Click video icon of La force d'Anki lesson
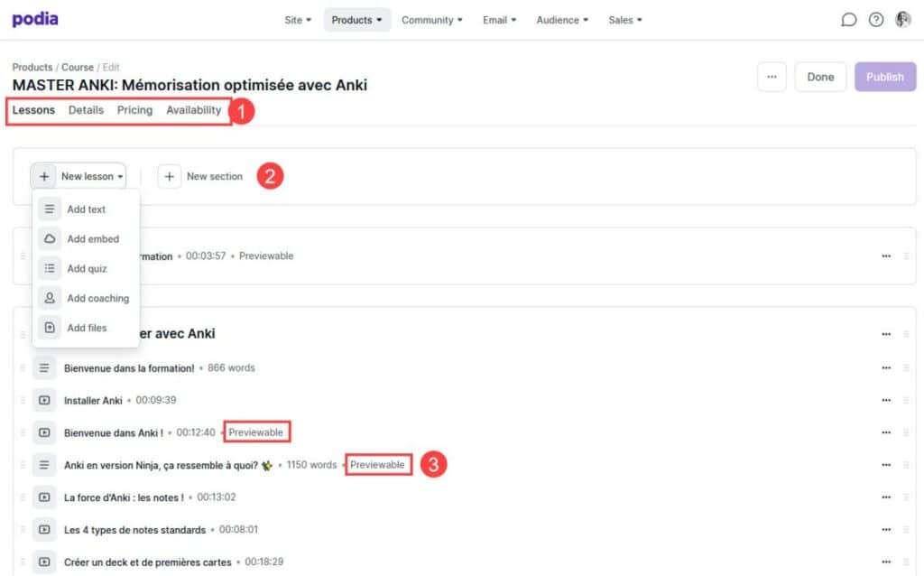924x576 pixels. tap(44, 497)
